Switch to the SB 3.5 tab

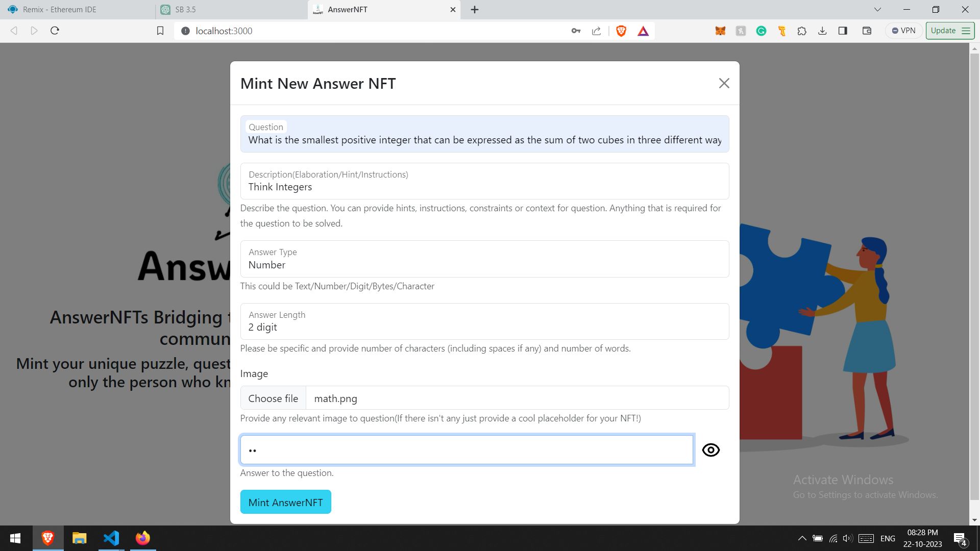click(x=231, y=10)
